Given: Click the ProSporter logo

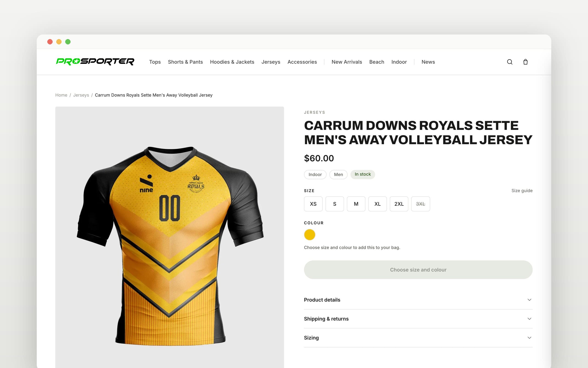Looking at the screenshot, I should [x=95, y=62].
